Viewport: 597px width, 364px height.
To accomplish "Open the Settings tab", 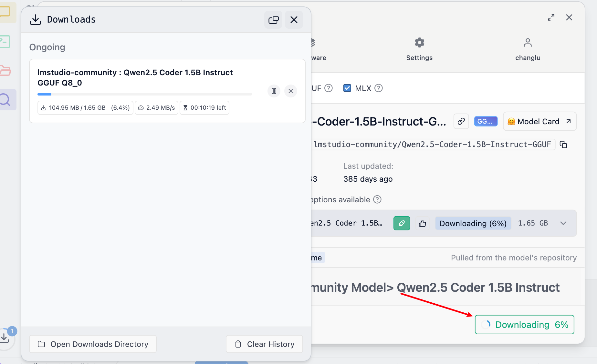I will click(x=419, y=49).
